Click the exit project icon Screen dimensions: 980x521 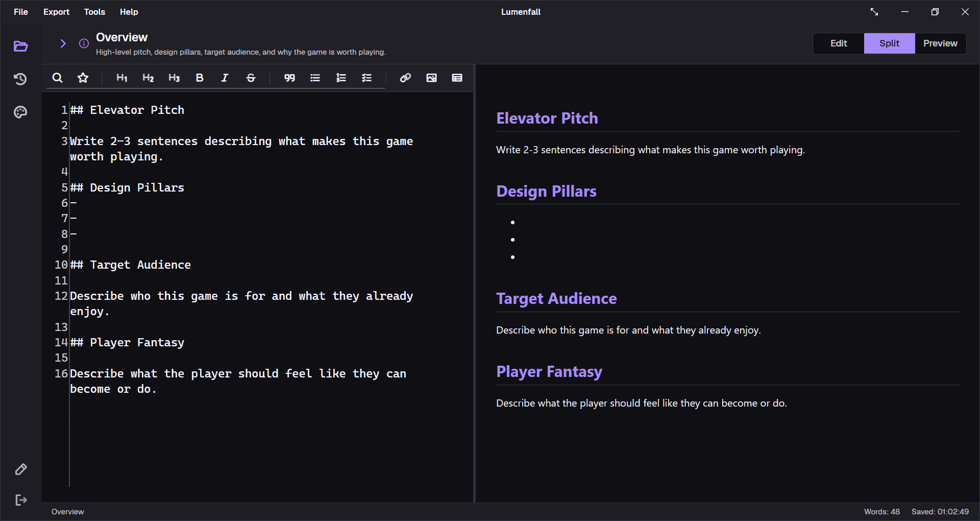[x=20, y=500]
